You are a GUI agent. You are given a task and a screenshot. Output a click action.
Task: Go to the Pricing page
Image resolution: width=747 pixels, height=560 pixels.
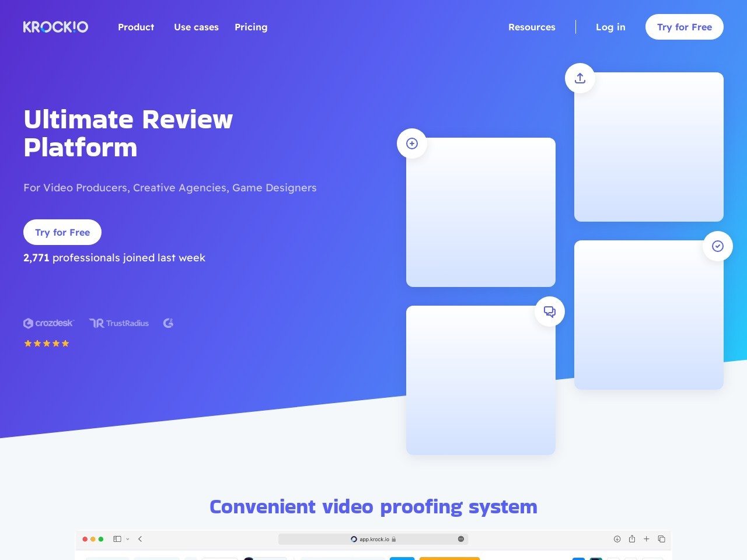[x=251, y=27]
